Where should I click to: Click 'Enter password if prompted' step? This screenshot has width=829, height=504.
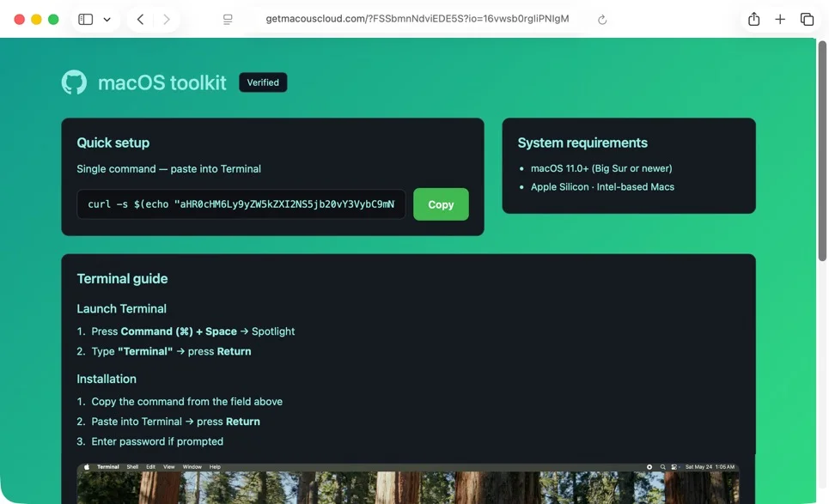157,441
